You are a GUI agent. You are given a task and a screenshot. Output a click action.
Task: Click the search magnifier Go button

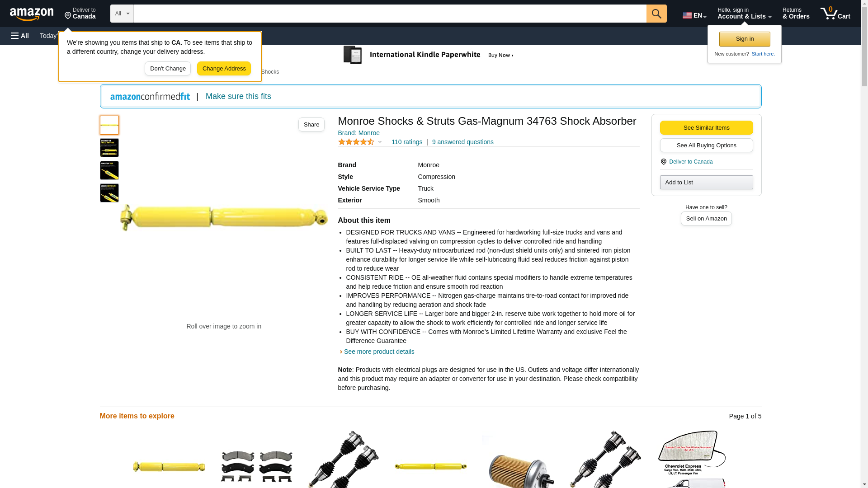click(656, 14)
